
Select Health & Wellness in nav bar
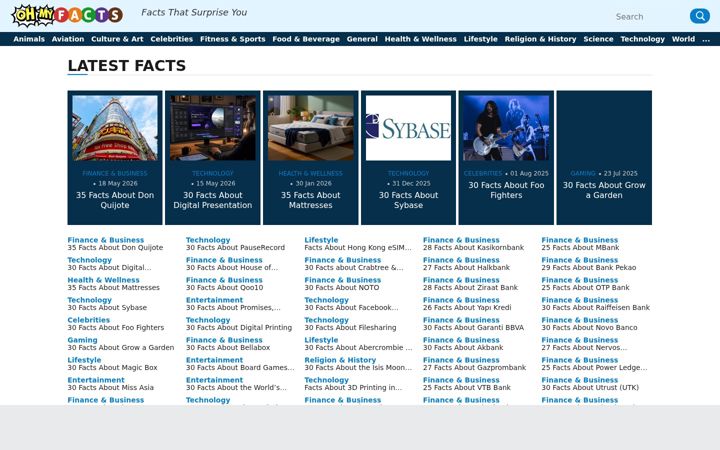click(x=421, y=39)
